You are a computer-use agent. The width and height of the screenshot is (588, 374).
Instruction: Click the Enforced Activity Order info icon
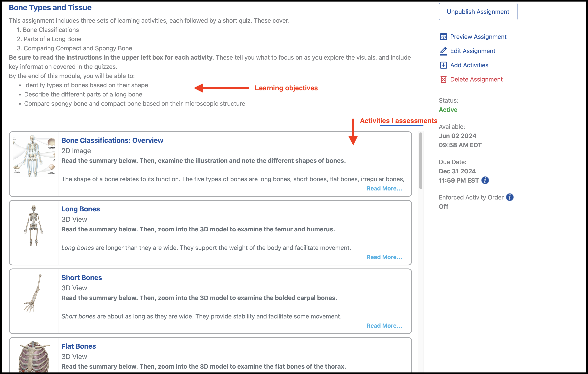pos(510,197)
